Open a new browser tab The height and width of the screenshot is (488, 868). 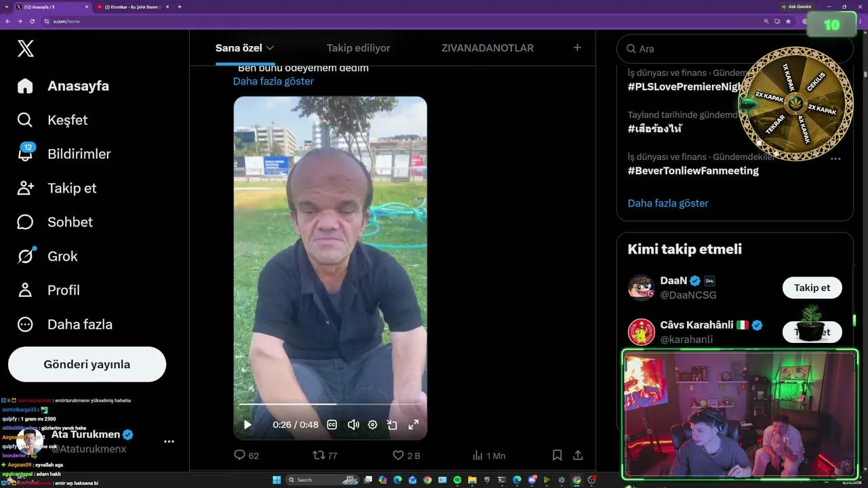point(180,7)
